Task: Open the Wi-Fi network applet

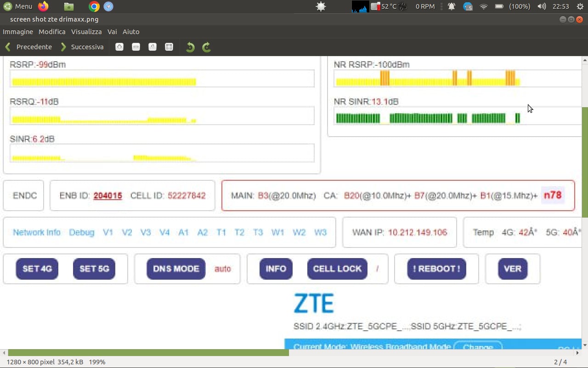Action: pyautogui.click(x=483, y=6)
